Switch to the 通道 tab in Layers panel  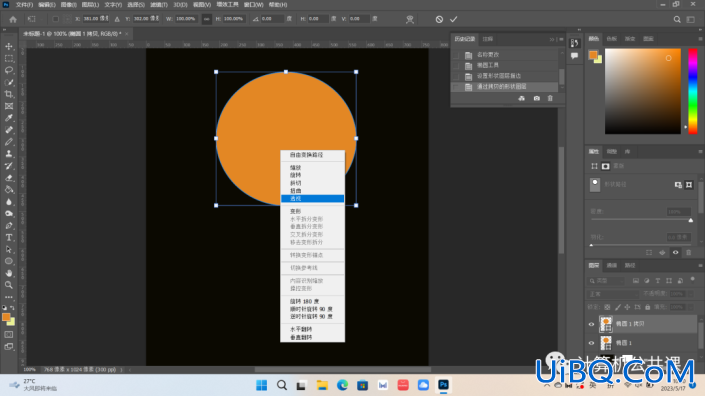(x=612, y=266)
